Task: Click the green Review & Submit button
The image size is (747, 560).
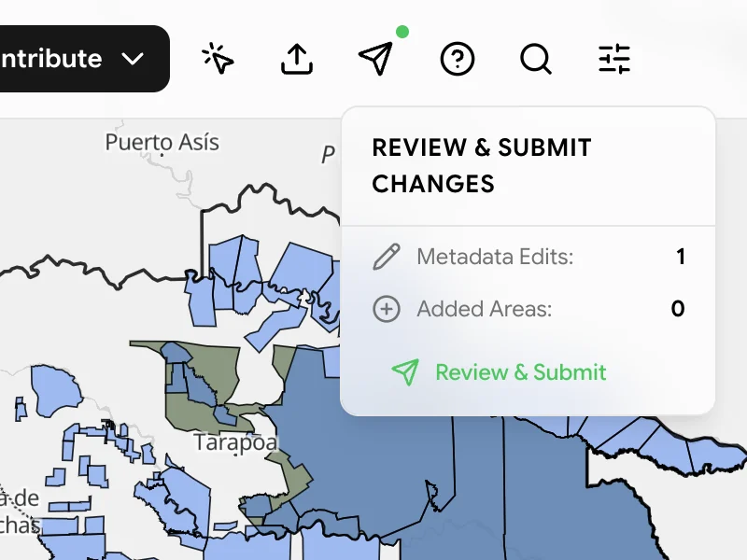Action: (x=499, y=371)
